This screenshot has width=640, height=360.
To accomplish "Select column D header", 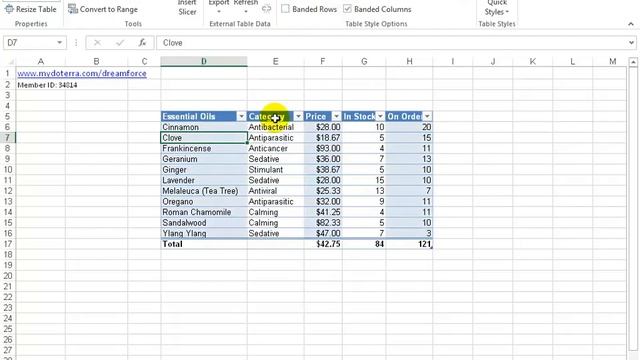I will 204,61.
